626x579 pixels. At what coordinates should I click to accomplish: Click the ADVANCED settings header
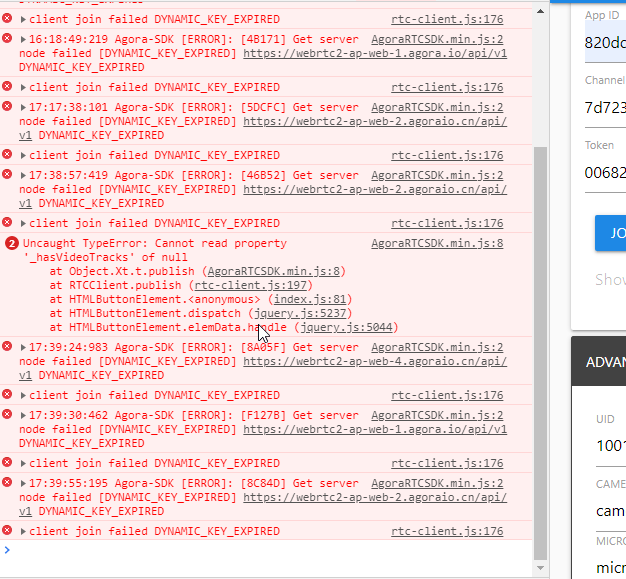[599, 362]
